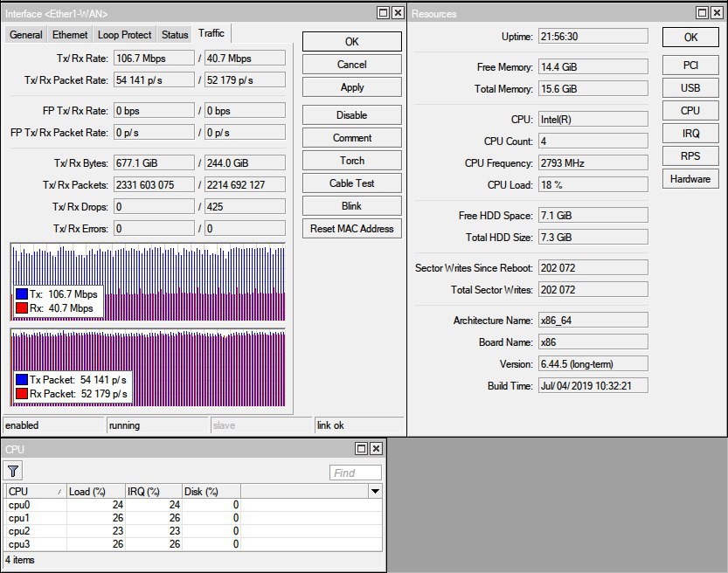Click the Find field in CPU window
This screenshot has height=573, width=728.
(356, 473)
